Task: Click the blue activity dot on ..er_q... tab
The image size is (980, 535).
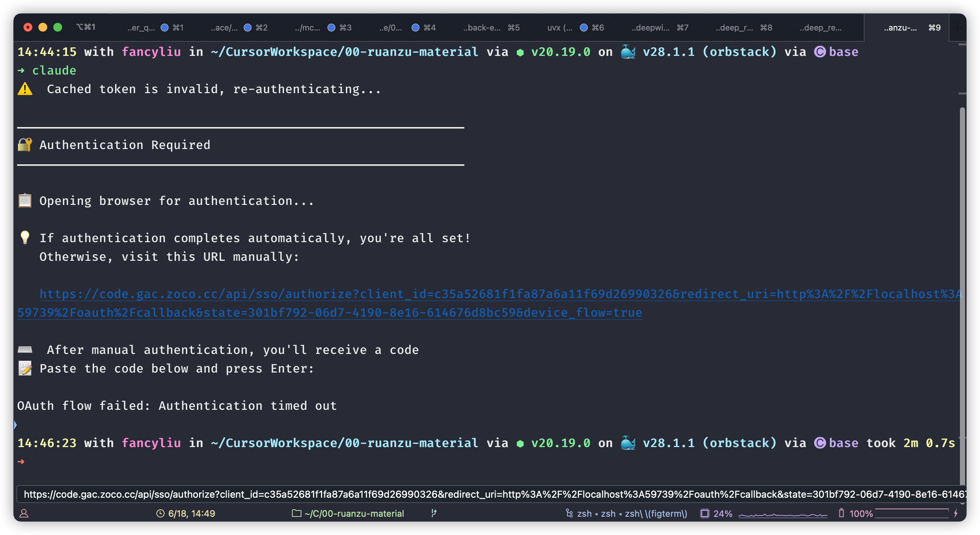Action: (164, 28)
